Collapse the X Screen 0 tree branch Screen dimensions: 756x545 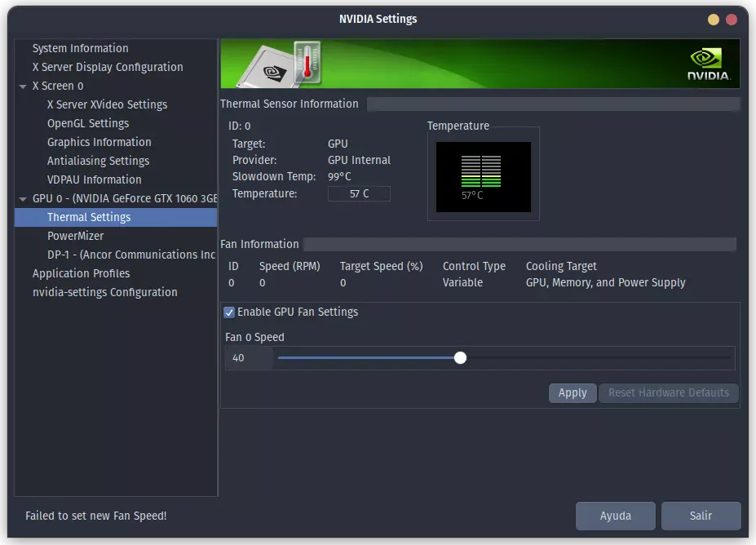click(22, 86)
